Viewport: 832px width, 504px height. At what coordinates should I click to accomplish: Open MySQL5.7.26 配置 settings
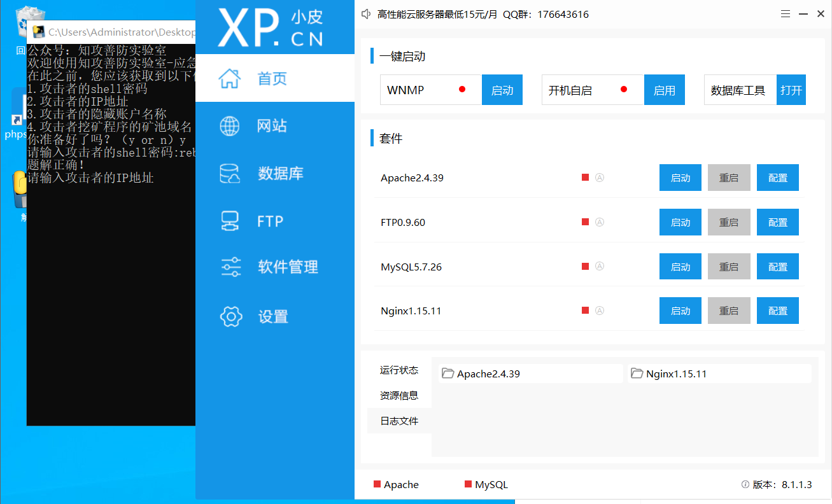[778, 267]
